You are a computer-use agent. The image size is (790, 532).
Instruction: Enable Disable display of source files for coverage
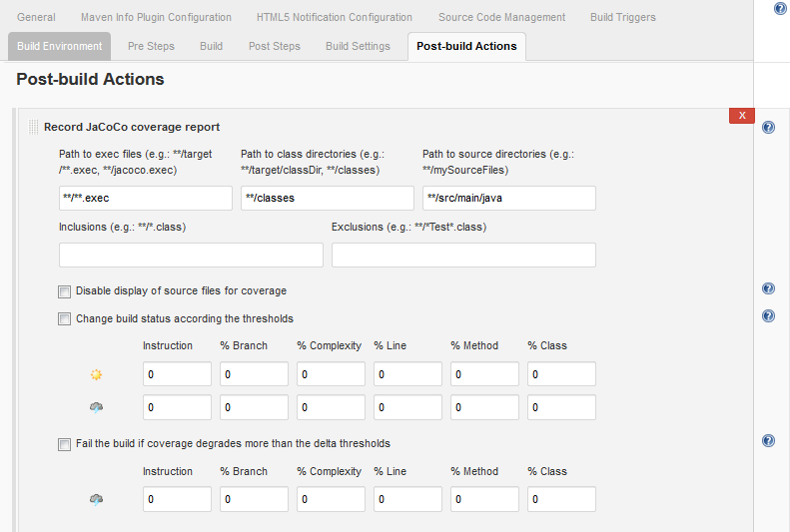coord(65,291)
